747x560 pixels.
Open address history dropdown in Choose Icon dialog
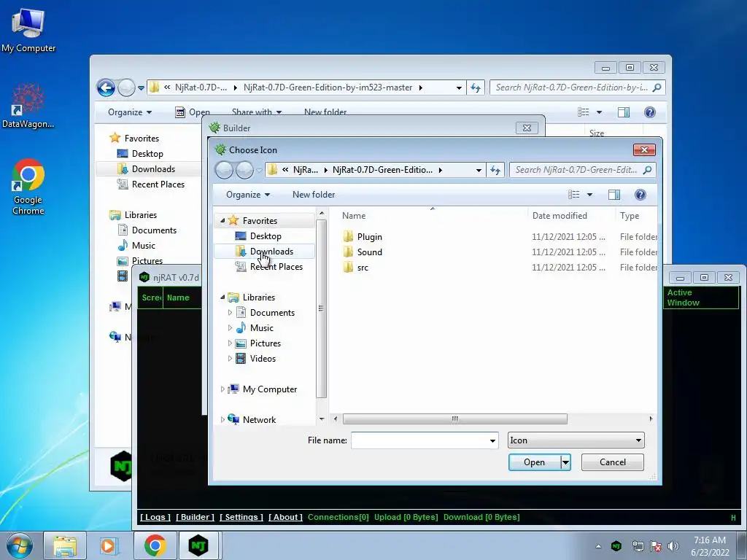pos(479,171)
